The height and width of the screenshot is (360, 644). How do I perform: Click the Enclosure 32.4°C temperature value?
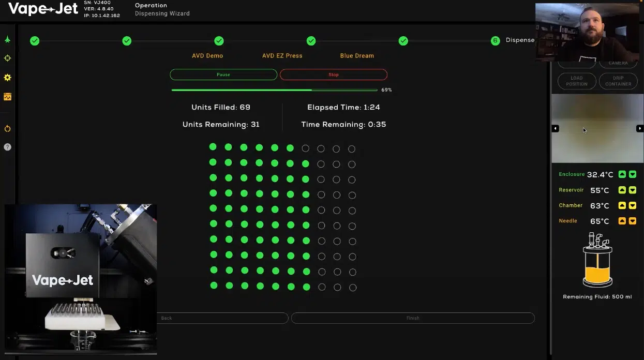[600, 175]
